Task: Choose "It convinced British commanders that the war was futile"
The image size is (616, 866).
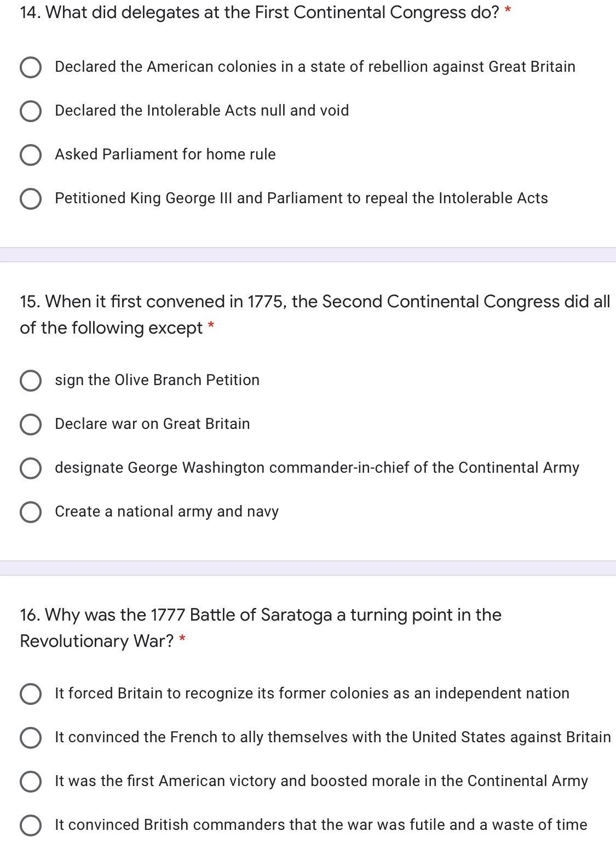Action: [30, 825]
